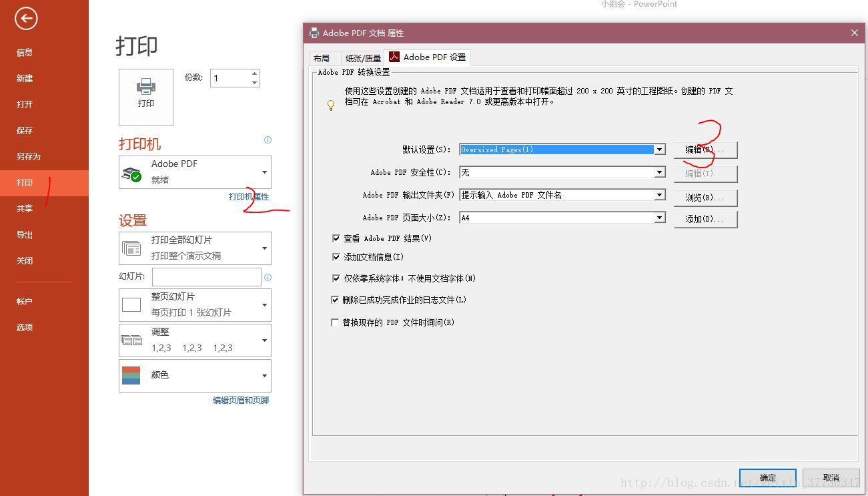Open 默认设置 Oversized Pages dropdown

tap(562, 150)
